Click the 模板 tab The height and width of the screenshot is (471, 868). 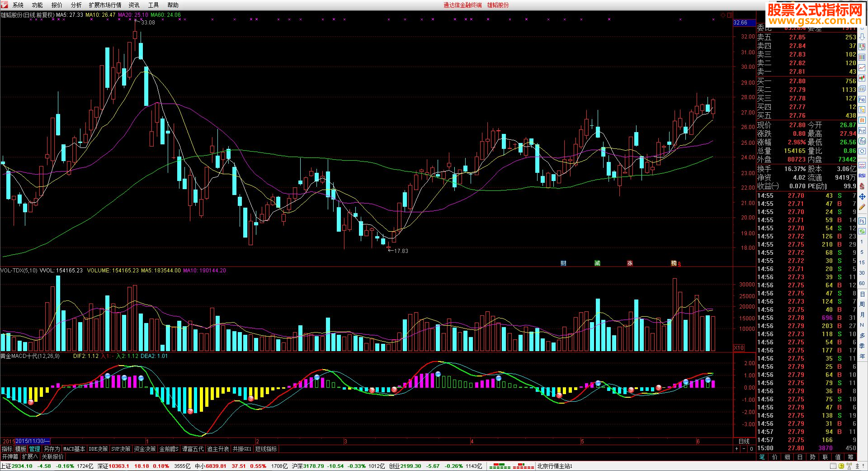(x=21, y=449)
